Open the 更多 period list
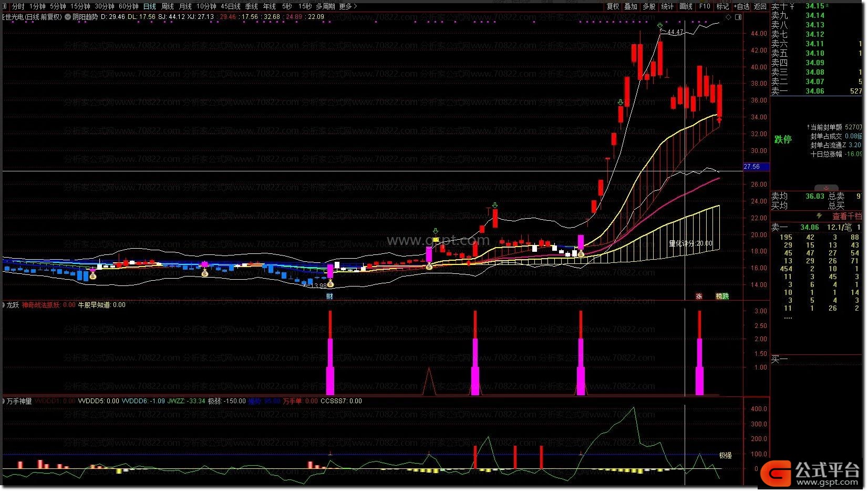Viewport: 868px width, 491px height. coord(348,6)
